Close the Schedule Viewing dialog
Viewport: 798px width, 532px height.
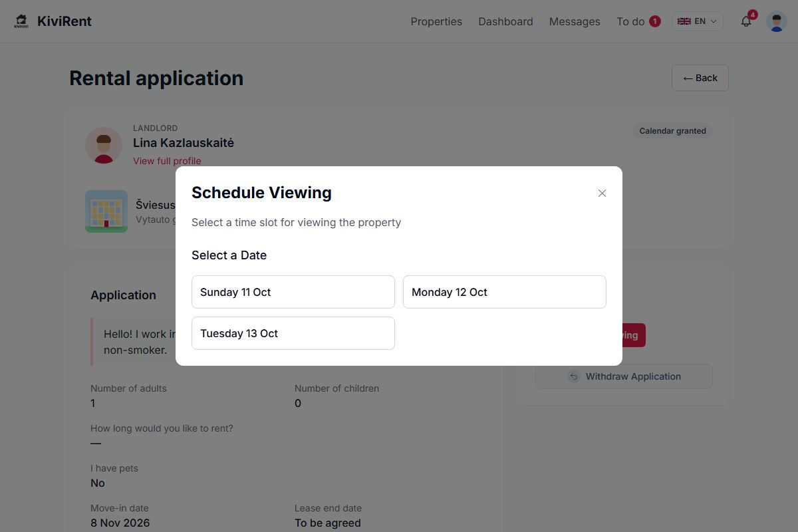(x=602, y=193)
